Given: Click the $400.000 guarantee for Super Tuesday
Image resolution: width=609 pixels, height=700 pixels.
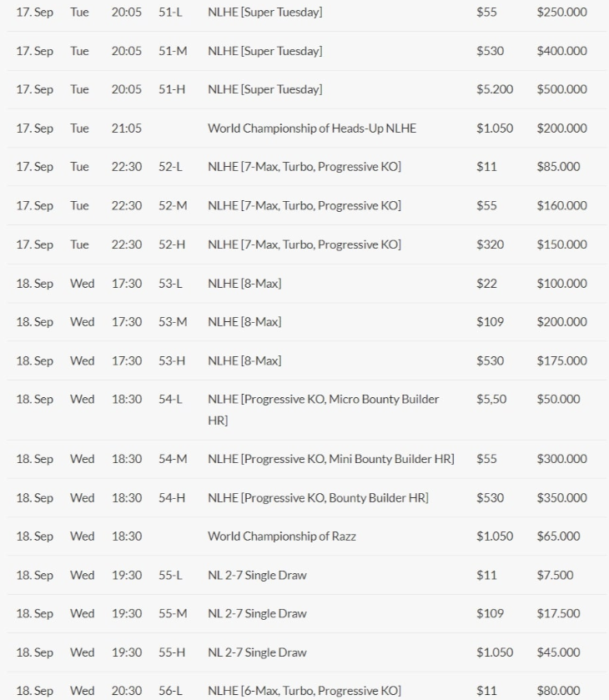Looking at the screenshot, I should pyautogui.click(x=561, y=51).
